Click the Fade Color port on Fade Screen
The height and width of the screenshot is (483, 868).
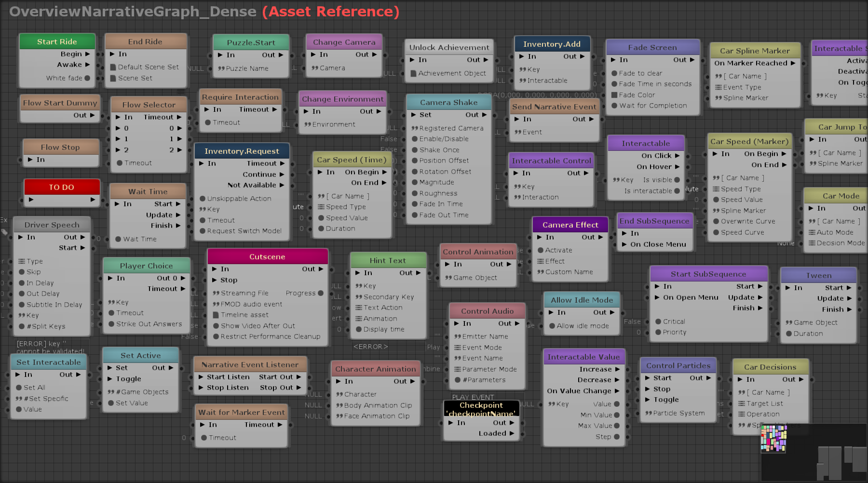coord(614,95)
